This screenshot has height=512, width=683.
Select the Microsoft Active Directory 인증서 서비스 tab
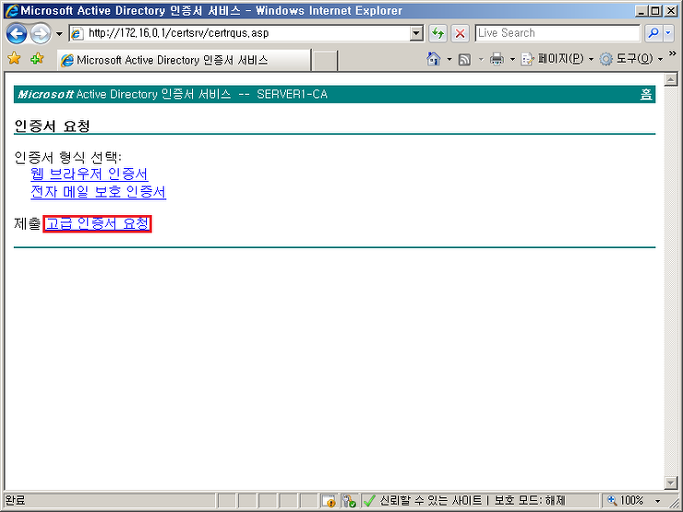point(184,60)
